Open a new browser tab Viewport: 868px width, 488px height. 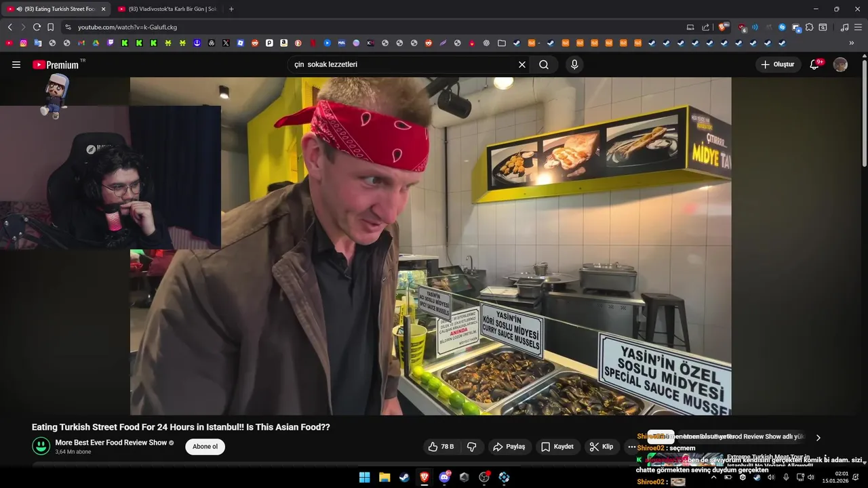tap(231, 9)
